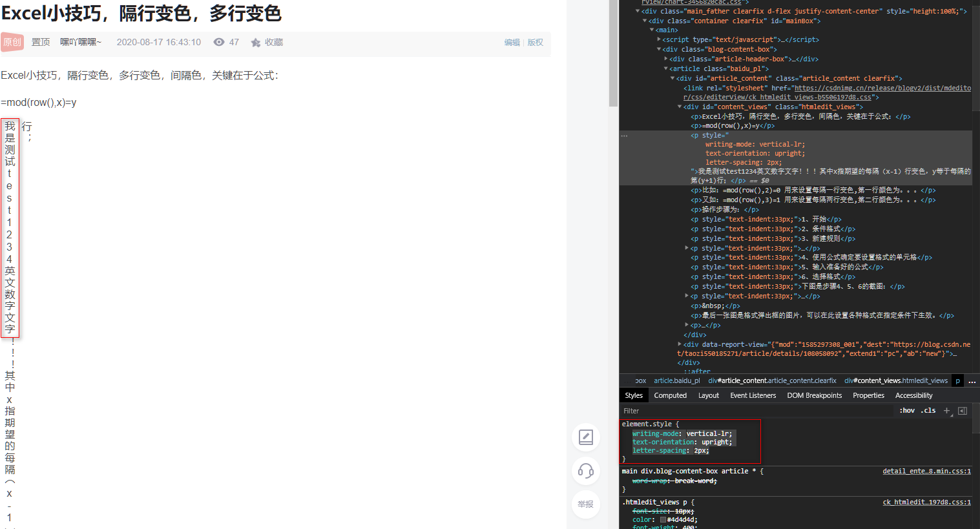Image resolution: width=980 pixels, height=529 pixels.
Task: Click the article title heading
Action: 141,13
